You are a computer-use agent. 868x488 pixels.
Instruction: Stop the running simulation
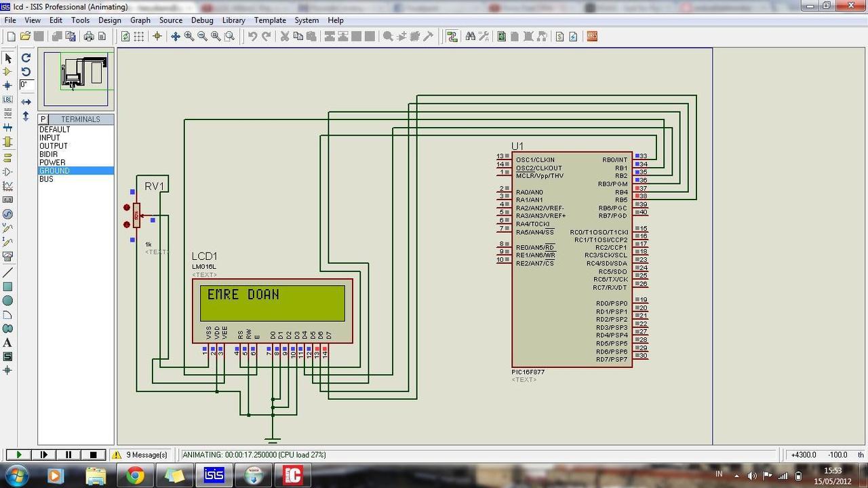coord(94,455)
